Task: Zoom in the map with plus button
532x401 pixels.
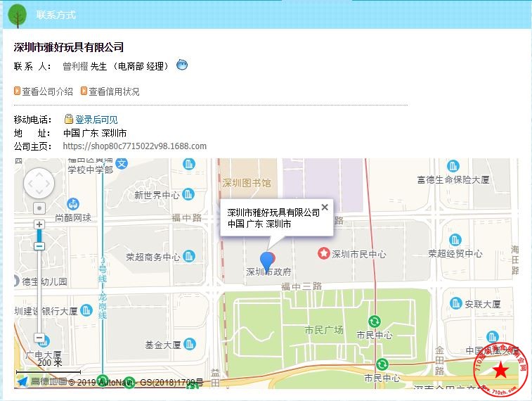Action: [x=39, y=224]
